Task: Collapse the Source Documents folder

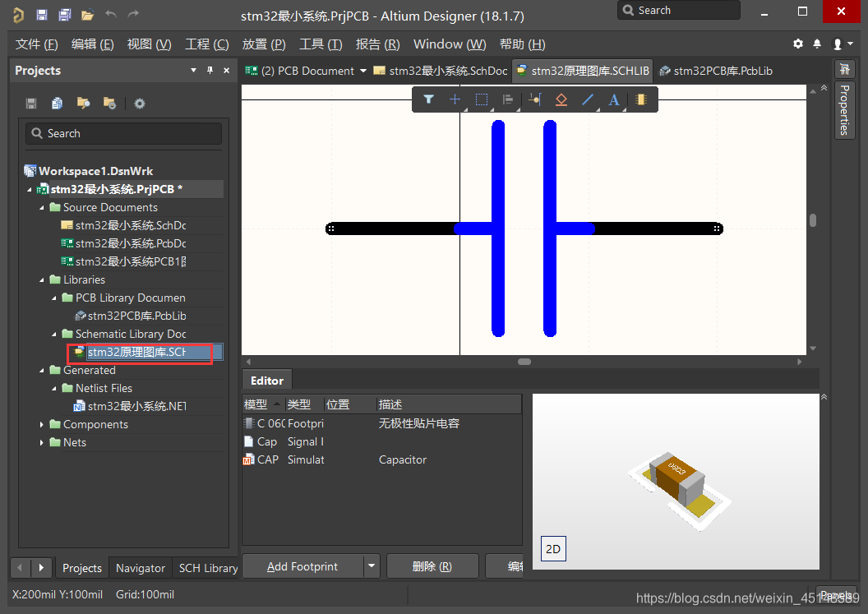Action: click(x=43, y=207)
